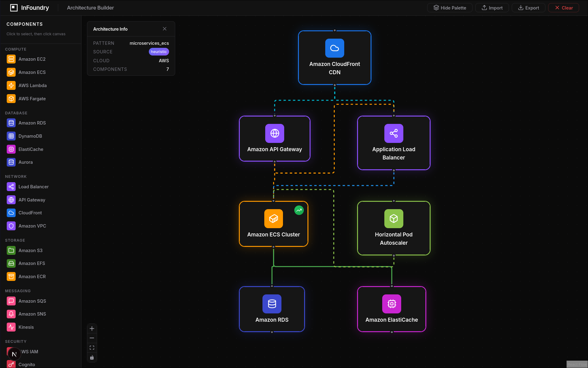
Task: Select the Amazon API Gateway node label
Action: (x=275, y=149)
